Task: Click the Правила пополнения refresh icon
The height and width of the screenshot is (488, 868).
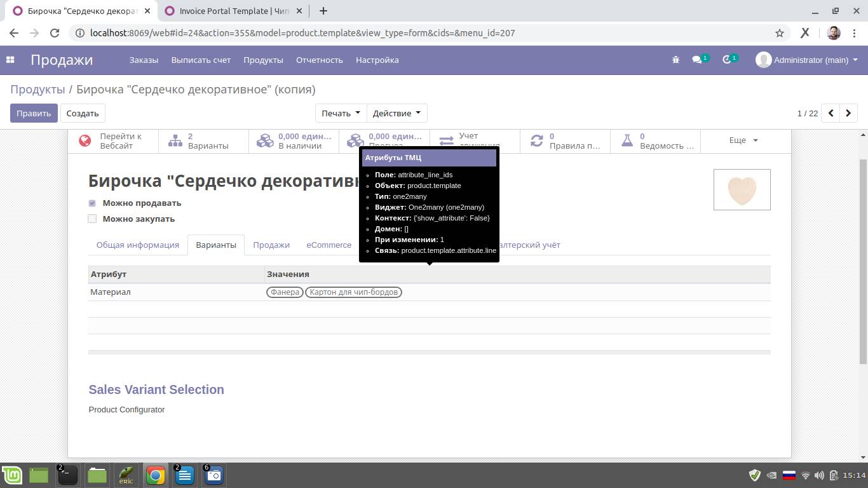Action: tap(537, 140)
